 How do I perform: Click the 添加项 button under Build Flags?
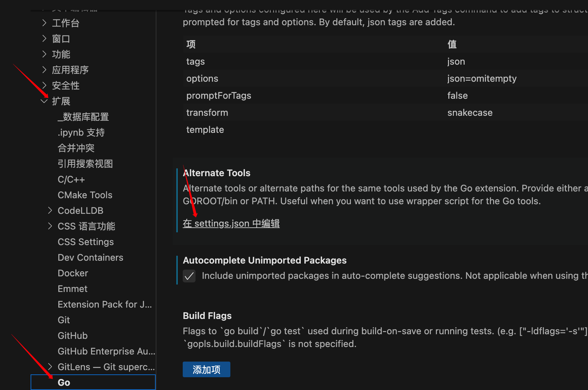pos(206,369)
